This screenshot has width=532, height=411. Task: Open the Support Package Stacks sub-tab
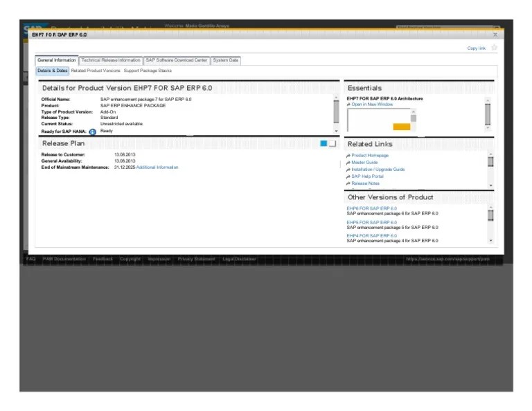(x=148, y=71)
